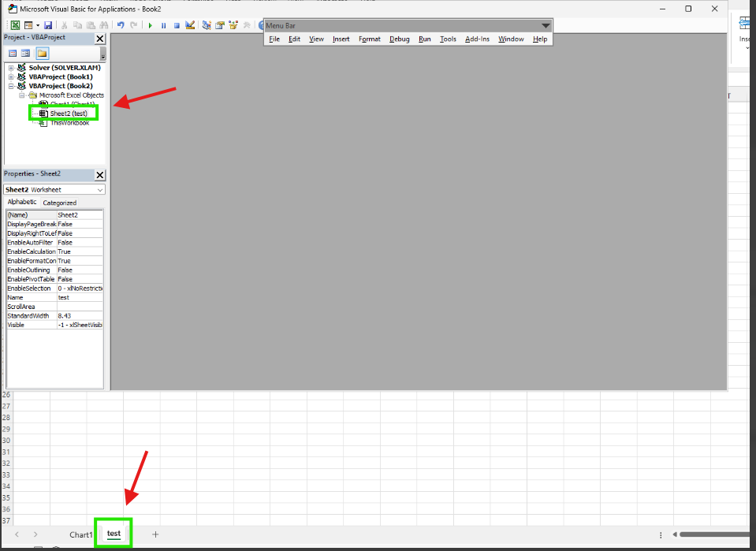Select VBAProject (Book1) in project tree
The image size is (756, 551).
click(61, 77)
